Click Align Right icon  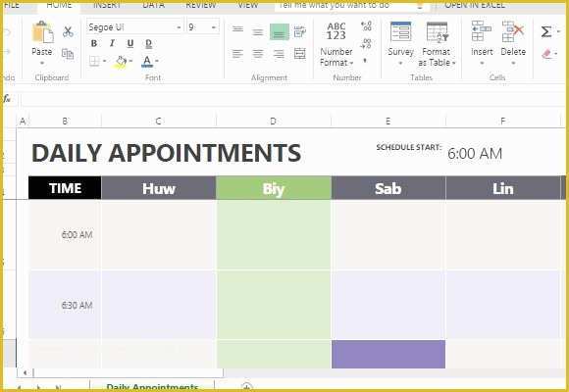pyautogui.click(x=279, y=54)
